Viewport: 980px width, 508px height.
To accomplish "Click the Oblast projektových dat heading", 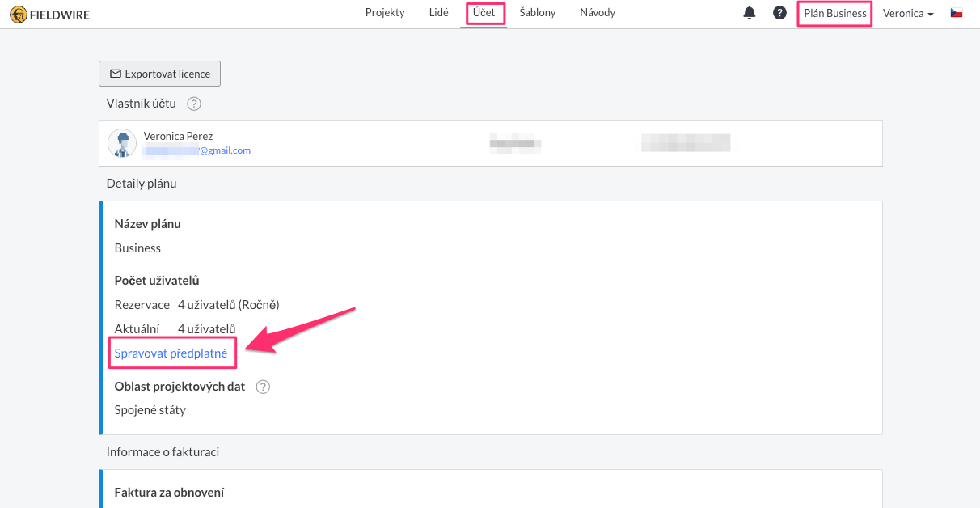I will [x=180, y=387].
